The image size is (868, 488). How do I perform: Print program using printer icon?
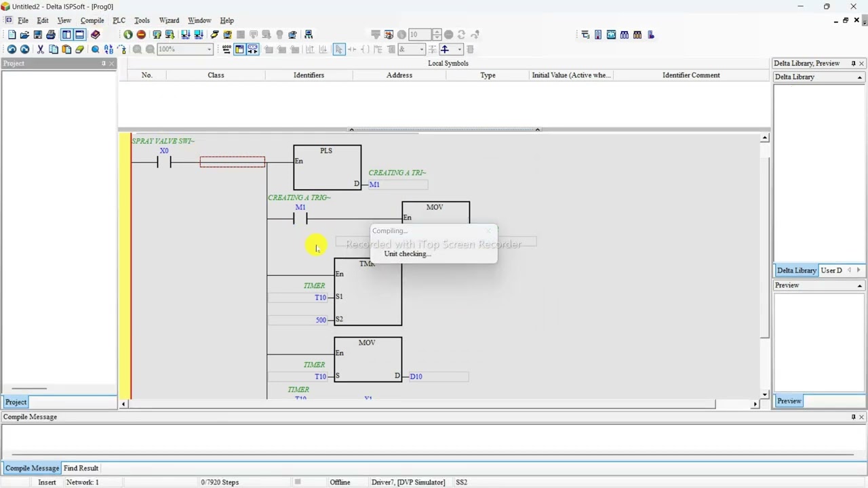point(50,35)
